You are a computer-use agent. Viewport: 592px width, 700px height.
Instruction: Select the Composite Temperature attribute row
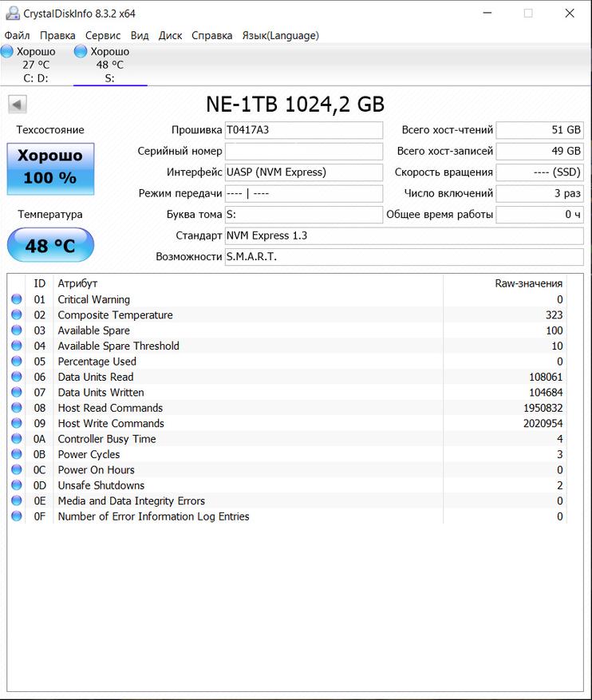287,314
